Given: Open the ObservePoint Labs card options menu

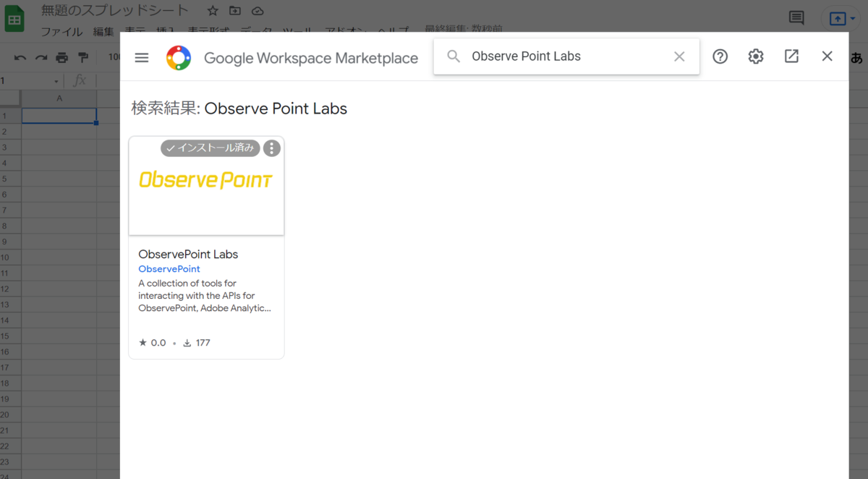Looking at the screenshot, I should pos(271,148).
